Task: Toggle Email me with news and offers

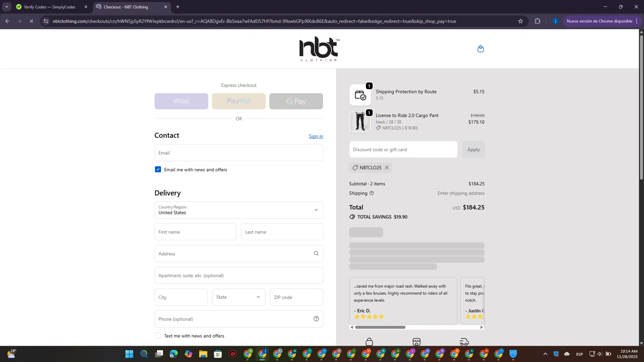Action: pyautogui.click(x=158, y=169)
